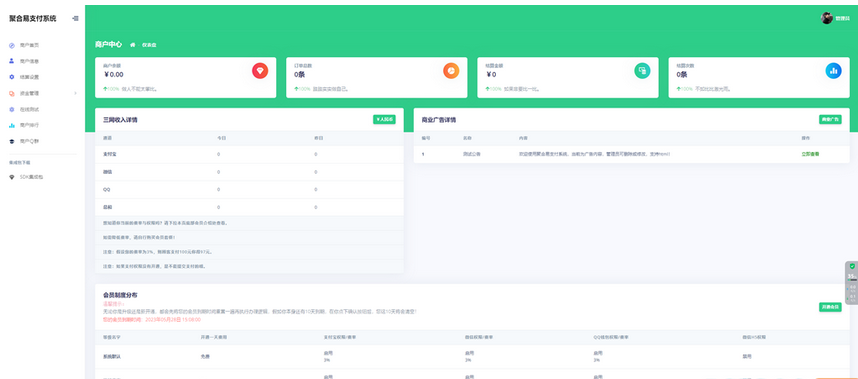Collapse the sidebar using the menu toggle icon
Image resolution: width=858 pixels, height=379 pixels.
[75, 18]
